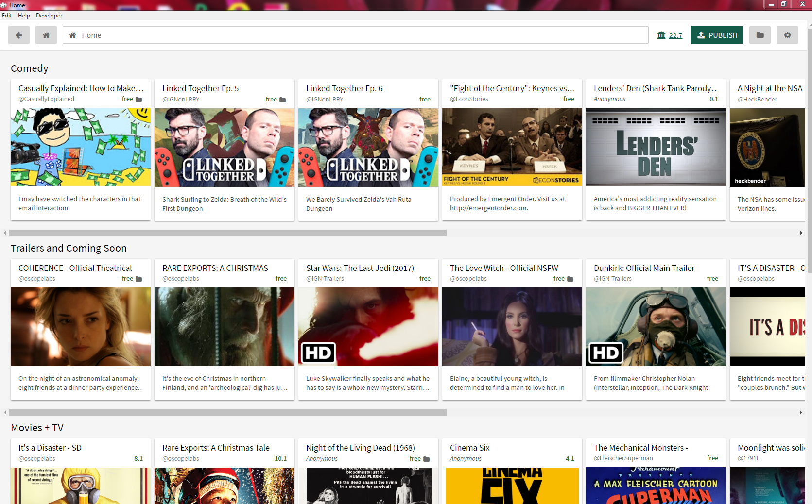Click Night of the Living Dead (1968) title
Viewport: 812px width, 504px height.
coord(361,448)
